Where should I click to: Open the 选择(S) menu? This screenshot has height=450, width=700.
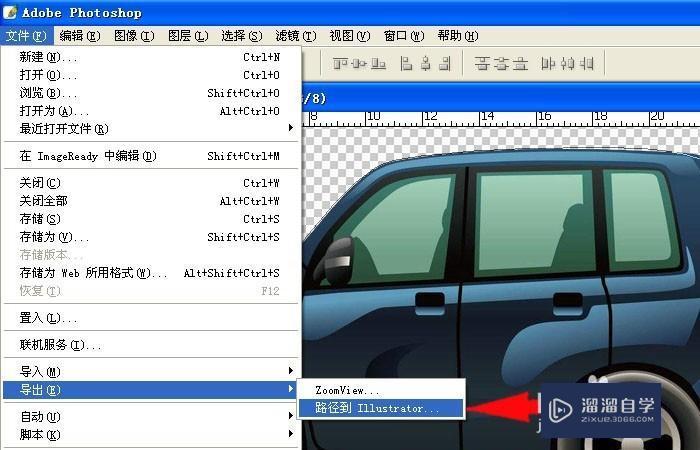point(242,36)
